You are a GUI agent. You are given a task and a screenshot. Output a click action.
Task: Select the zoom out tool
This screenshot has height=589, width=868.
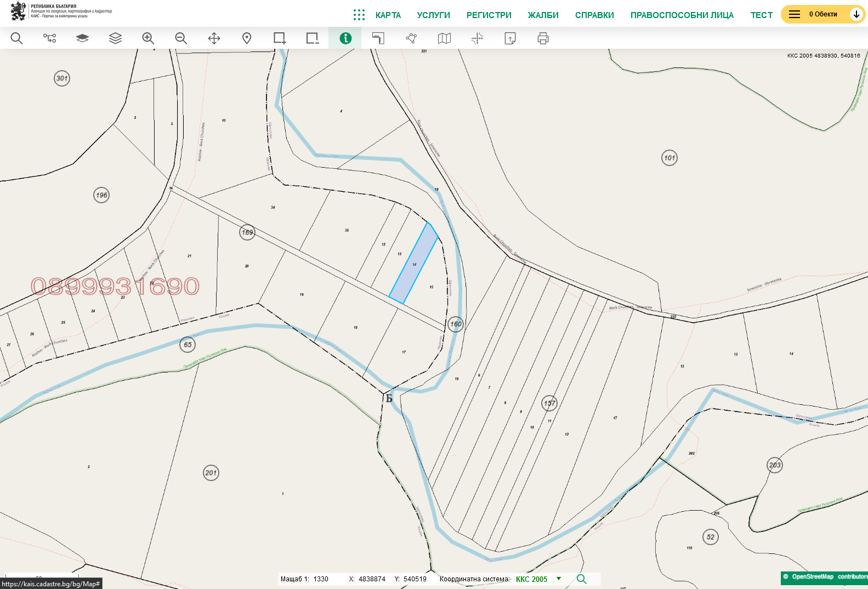[181, 38]
